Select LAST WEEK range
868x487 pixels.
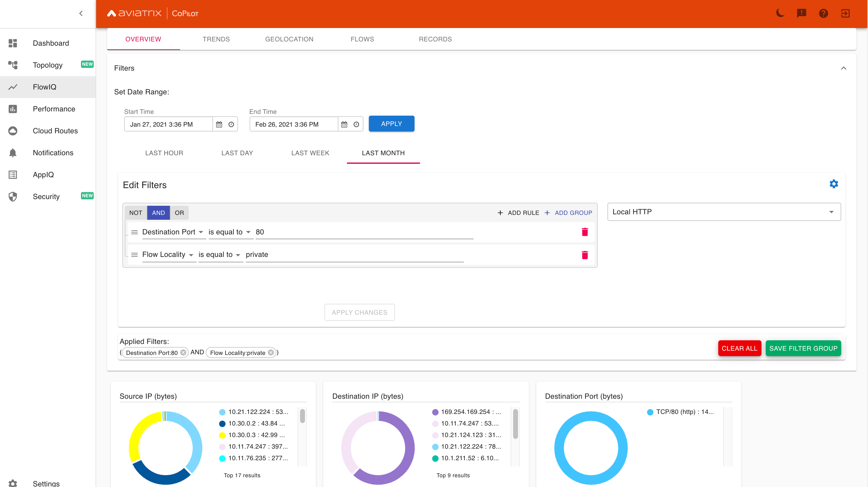[310, 153]
